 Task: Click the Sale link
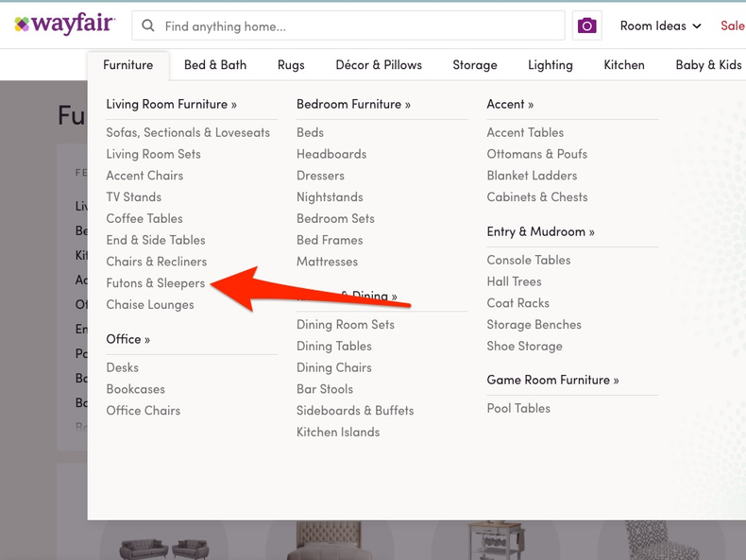(x=732, y=26)
